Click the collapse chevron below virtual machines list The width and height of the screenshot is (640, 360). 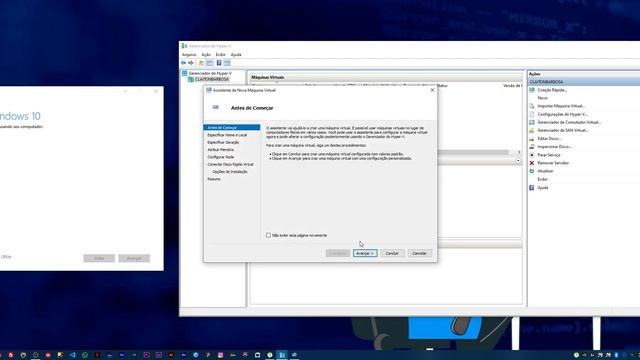(518, 161)
